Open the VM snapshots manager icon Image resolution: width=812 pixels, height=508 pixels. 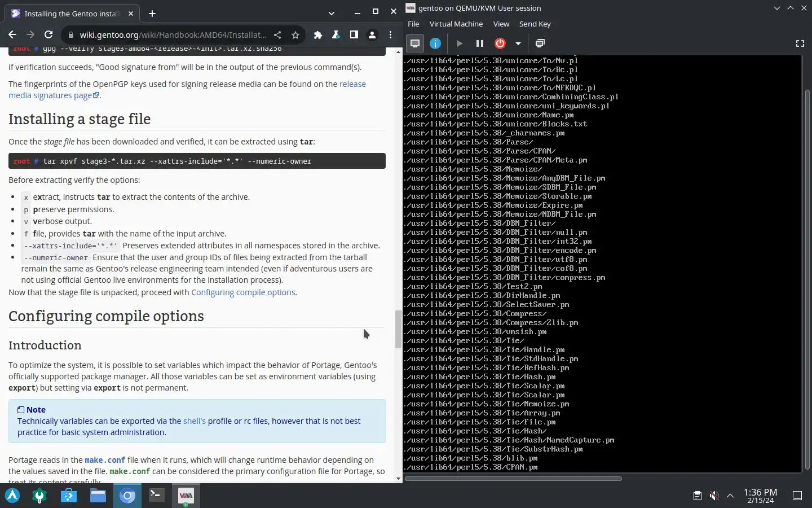click(540, 43)
